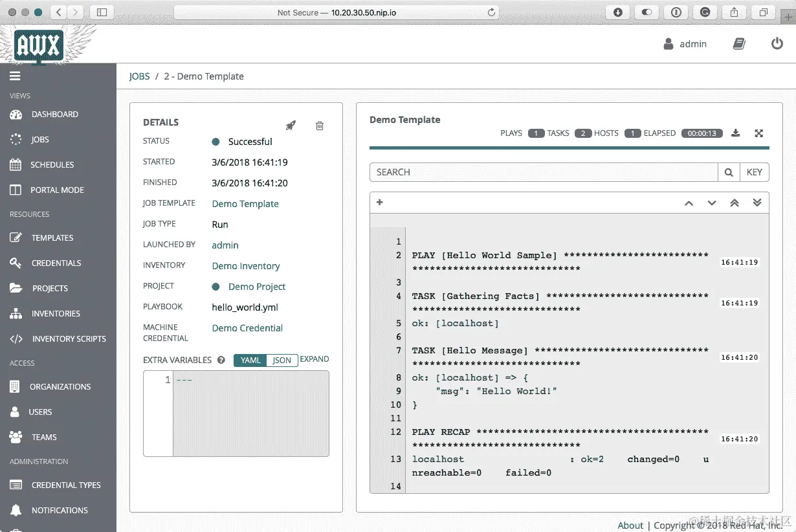Click the output SEARCH field

pyautogui.click(x=544, y=172)
